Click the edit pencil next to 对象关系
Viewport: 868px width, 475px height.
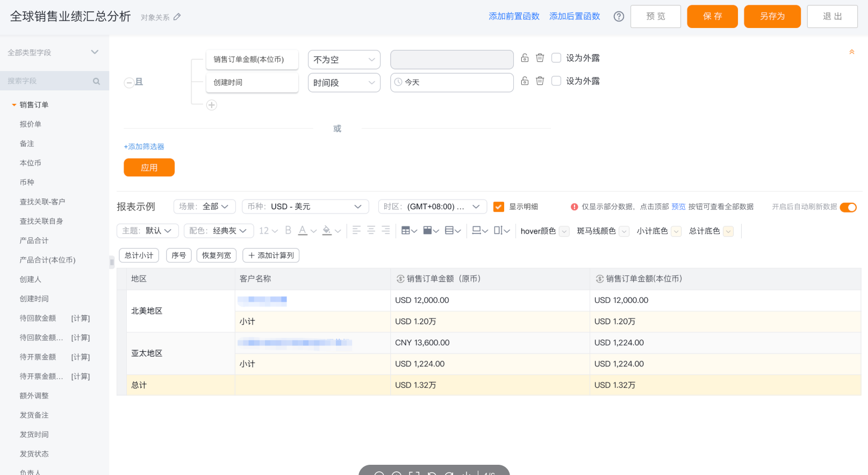pos(177,17)
